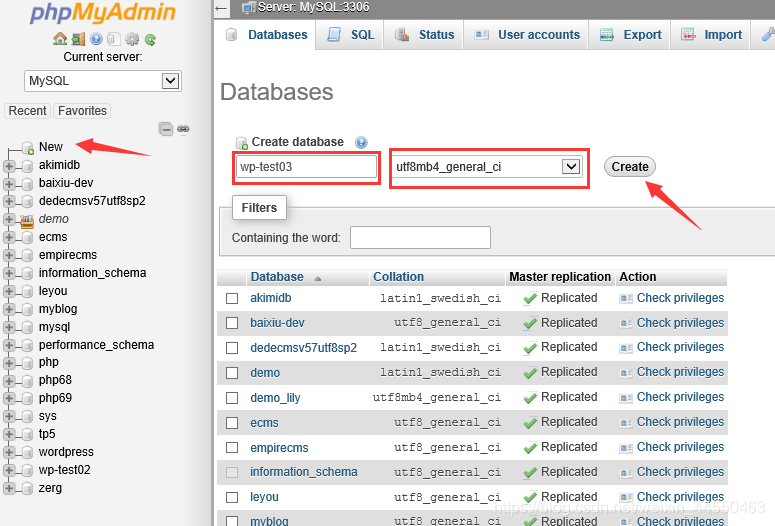The height and width of the screenshot is (526, 775).
Task: Expand the baixiu-dev tree node
Action: click(x=8, y=184)
